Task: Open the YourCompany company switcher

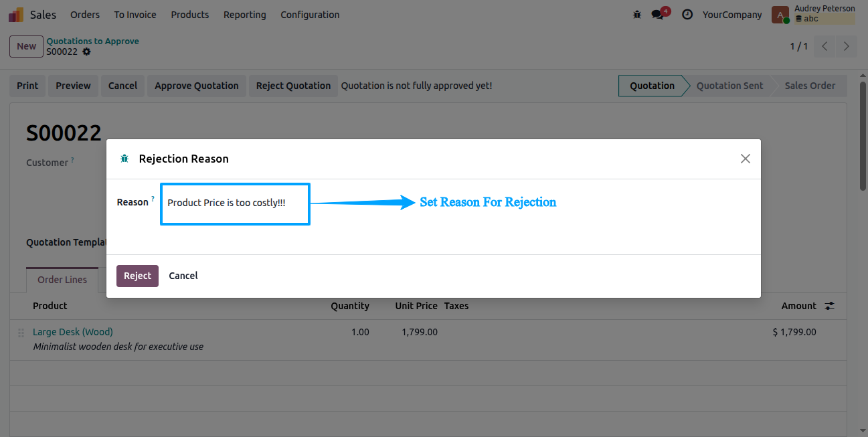Action: [732, 15]
